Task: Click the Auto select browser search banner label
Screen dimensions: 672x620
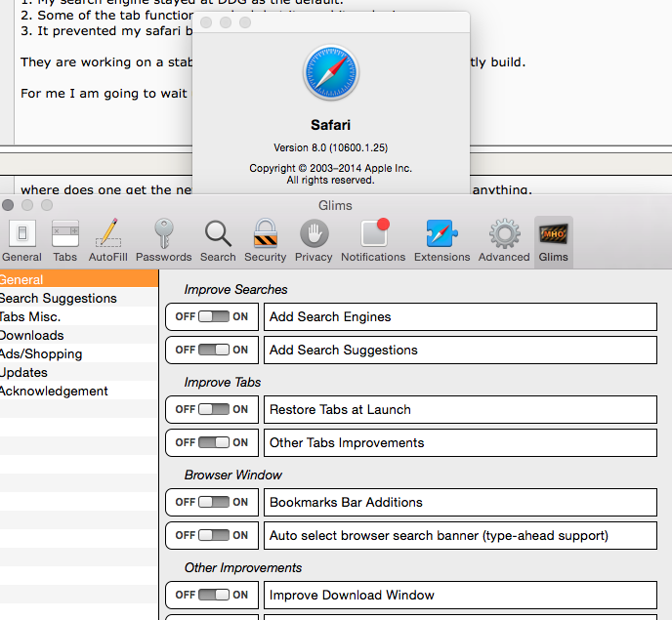Action: pos(460,535)
